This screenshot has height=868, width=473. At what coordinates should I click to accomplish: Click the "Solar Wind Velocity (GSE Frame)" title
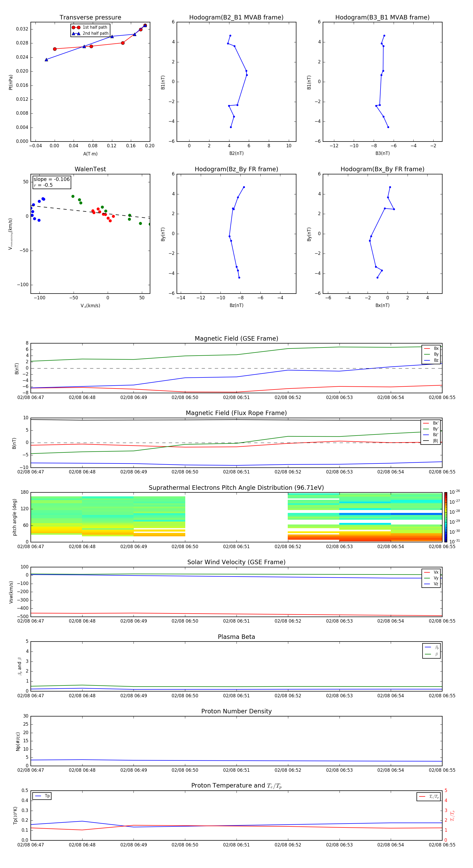click(236, 562)
